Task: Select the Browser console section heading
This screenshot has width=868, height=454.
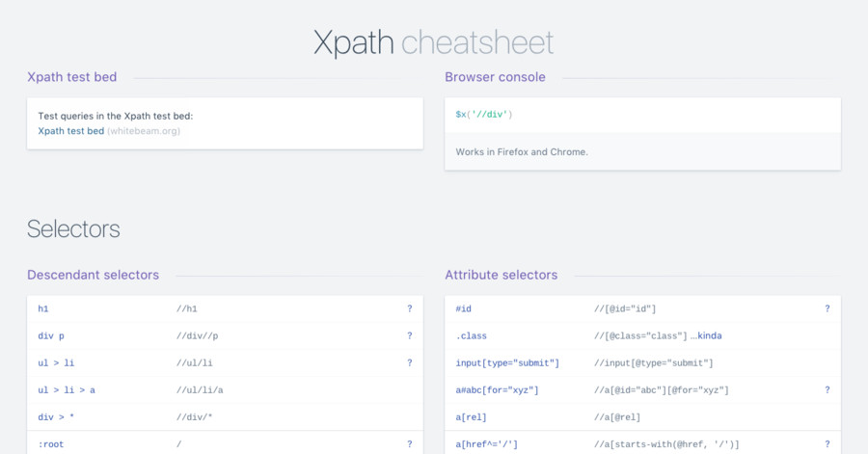Action: (495, 77)
